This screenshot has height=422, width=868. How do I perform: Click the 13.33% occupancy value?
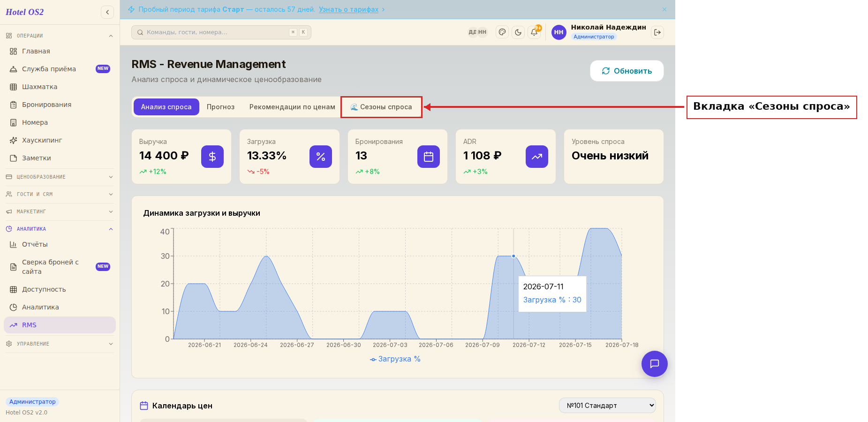point(267,156)
